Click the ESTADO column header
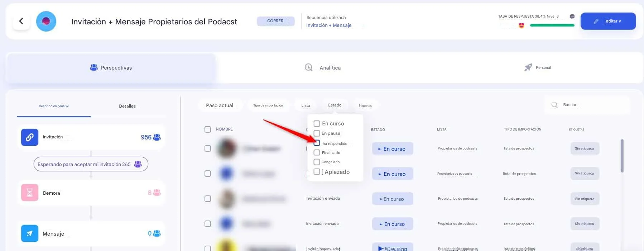 click(378, 129)
